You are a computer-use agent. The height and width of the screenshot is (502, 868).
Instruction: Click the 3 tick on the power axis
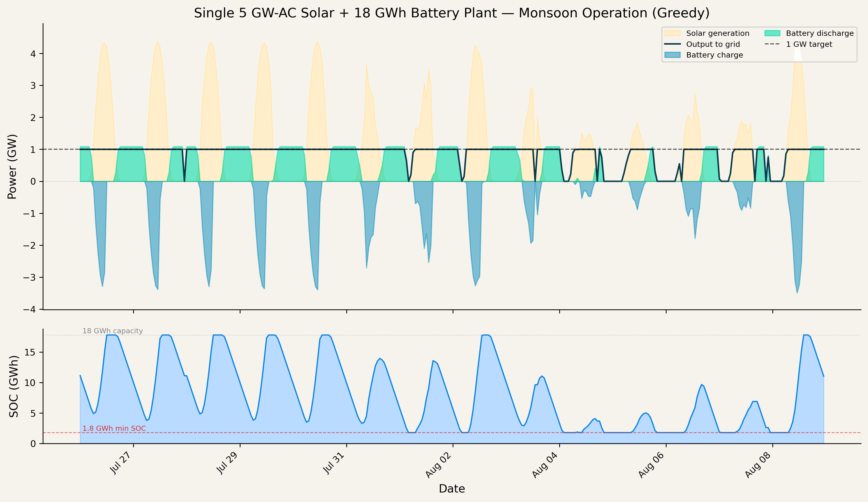coord(33,85)
